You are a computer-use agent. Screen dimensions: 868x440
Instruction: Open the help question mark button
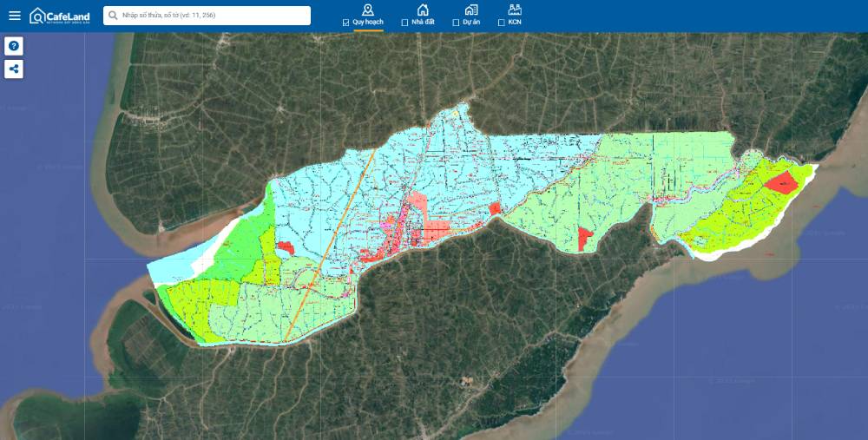tap(14, 46)
